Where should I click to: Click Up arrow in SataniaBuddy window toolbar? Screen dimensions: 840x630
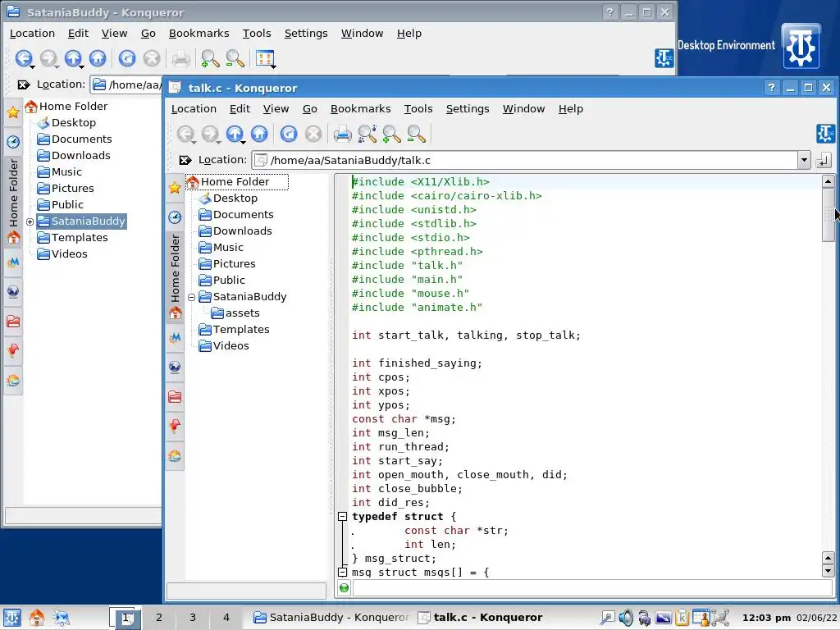click(x=73, y=58)
